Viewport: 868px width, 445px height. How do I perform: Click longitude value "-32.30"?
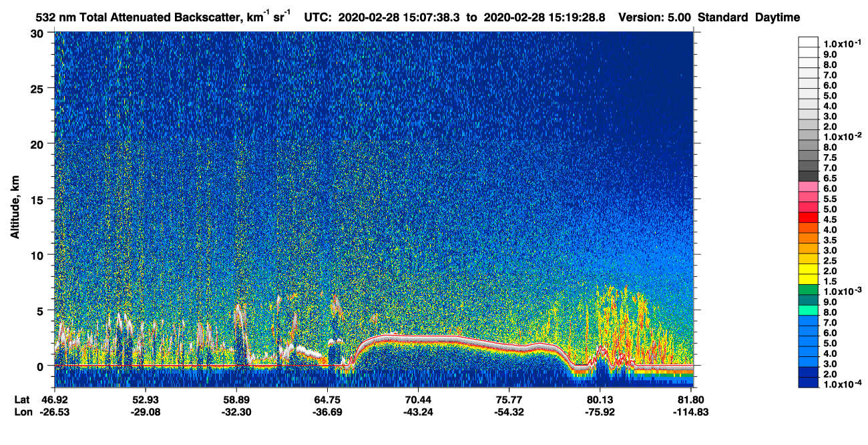point(236,412)
